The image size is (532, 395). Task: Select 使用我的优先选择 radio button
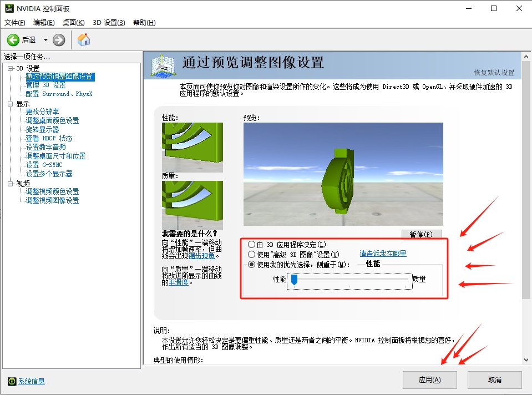coord(251,265)
